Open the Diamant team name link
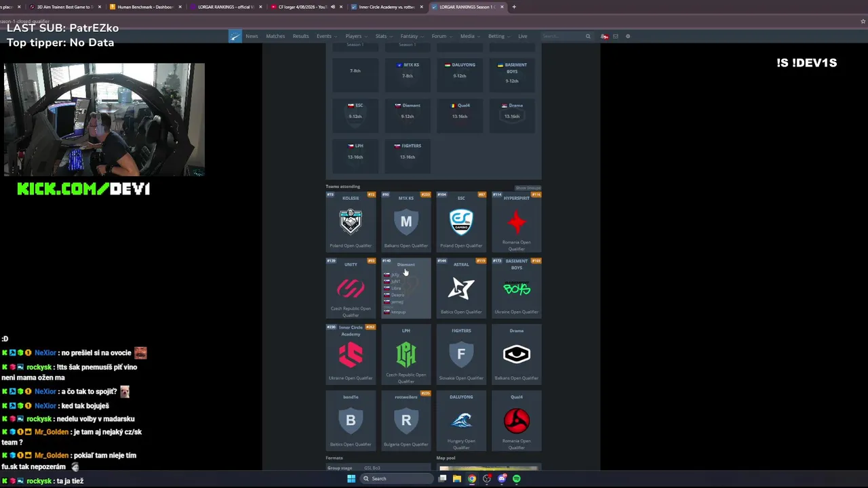The width and height of the screenshot is (868, 488). pyautogui.click(x=406, y=264)
